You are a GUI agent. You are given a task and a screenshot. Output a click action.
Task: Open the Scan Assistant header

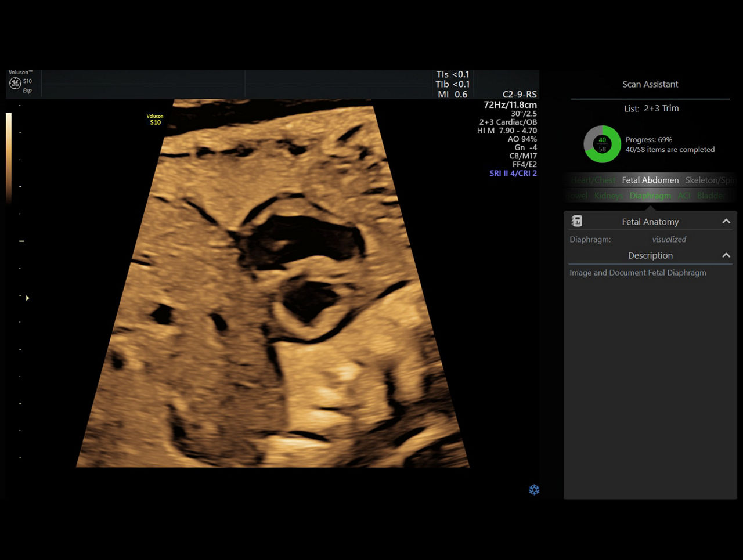point(650,84)
